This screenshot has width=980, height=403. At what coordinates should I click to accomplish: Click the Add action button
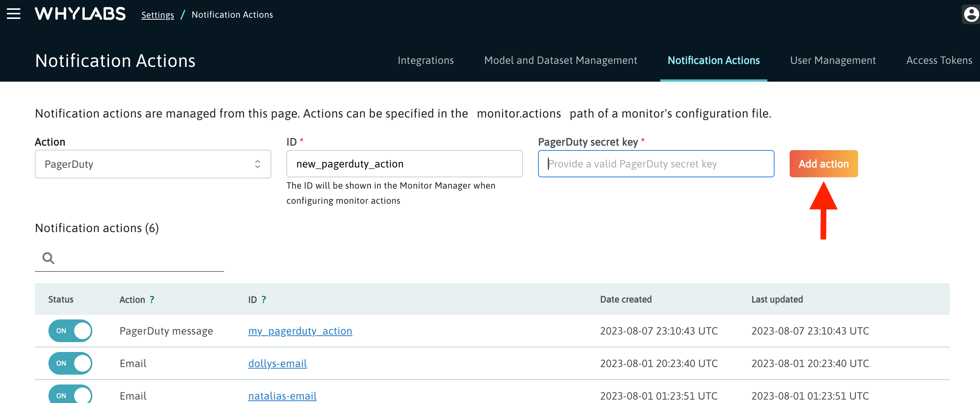pyautogui.click(x=823, y=164)
